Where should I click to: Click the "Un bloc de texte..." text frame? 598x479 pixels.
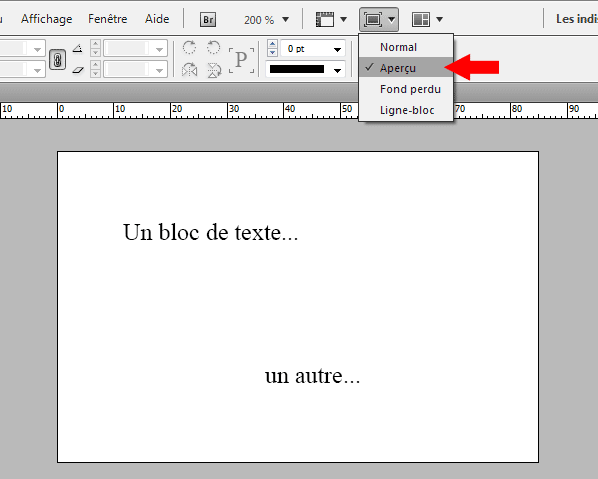tap(211, 232)
